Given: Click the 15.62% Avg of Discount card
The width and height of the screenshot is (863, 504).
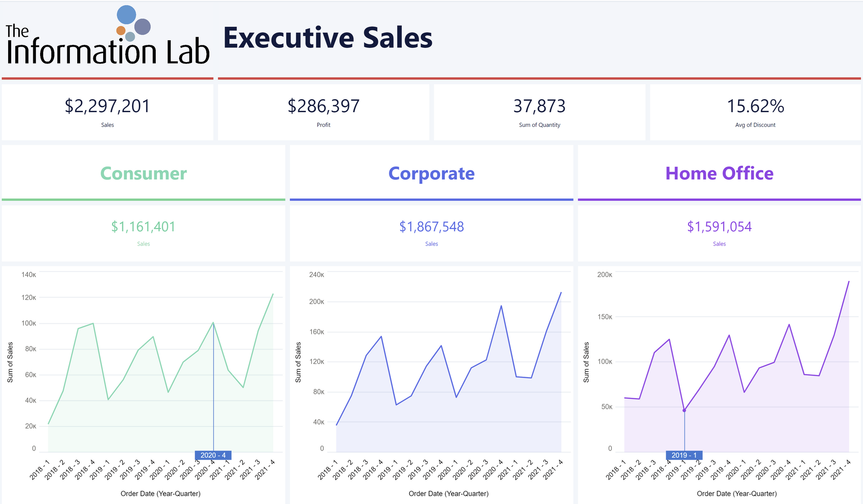Looking at the screenshot, I should 755,112.
